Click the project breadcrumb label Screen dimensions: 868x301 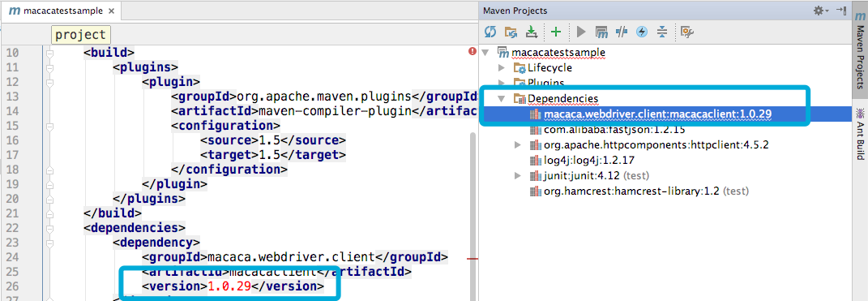coord(81,34)
